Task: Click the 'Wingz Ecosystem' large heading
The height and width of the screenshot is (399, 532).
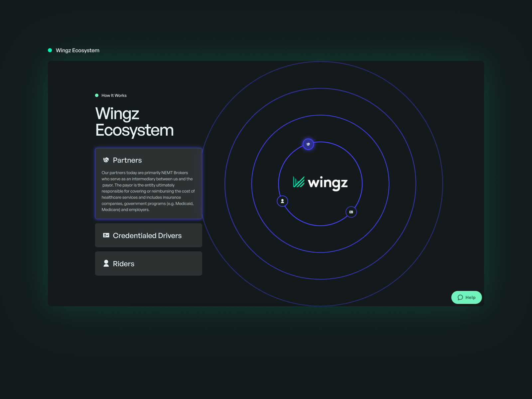Action: point(134,122)
